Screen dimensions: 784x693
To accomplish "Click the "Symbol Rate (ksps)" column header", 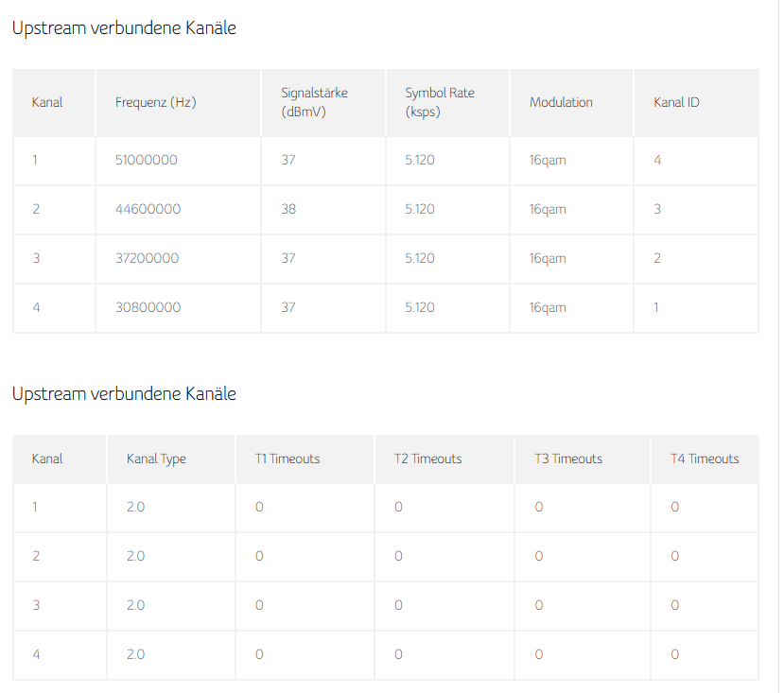I will click(x=440, y=102).
